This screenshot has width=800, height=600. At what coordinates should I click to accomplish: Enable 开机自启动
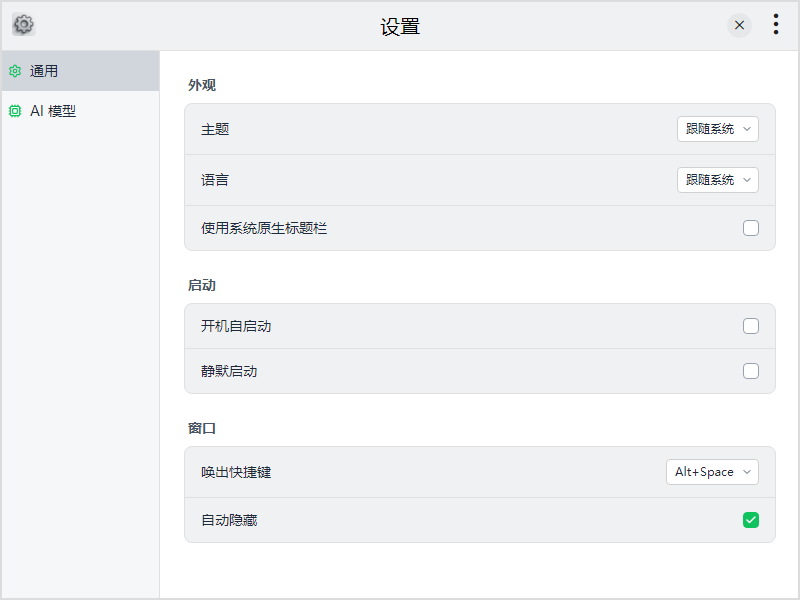coord(751,326)
